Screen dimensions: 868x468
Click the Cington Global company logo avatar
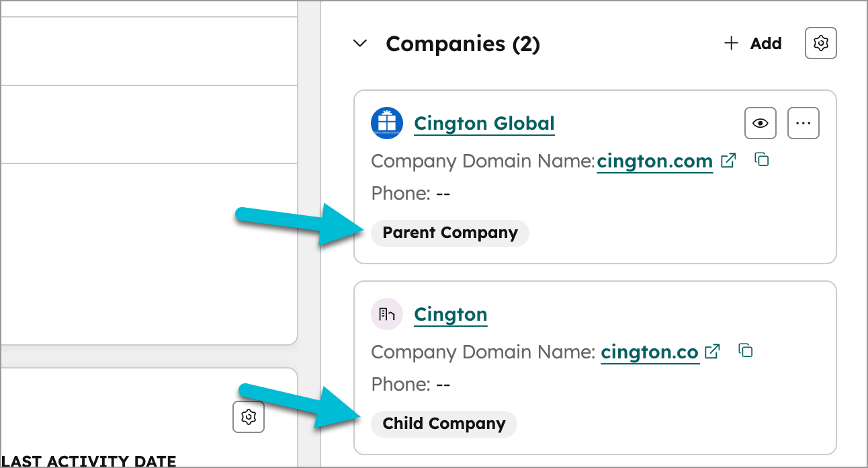click(386, 122)
